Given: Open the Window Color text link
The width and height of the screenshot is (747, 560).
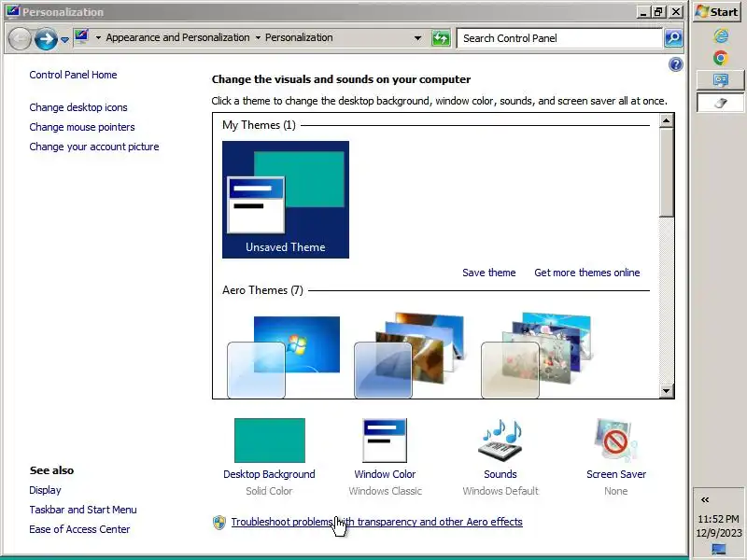Looking at the screenshot, I should tap(385, 474).
